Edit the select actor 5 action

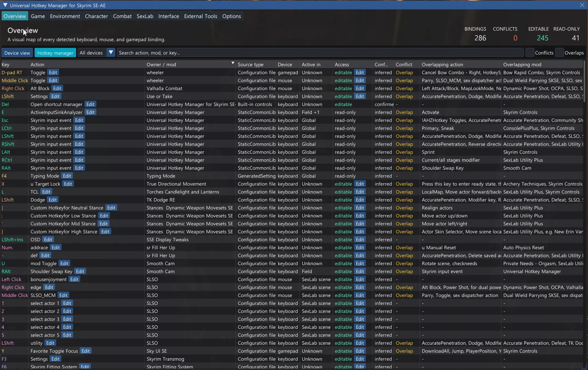[67, 335]
